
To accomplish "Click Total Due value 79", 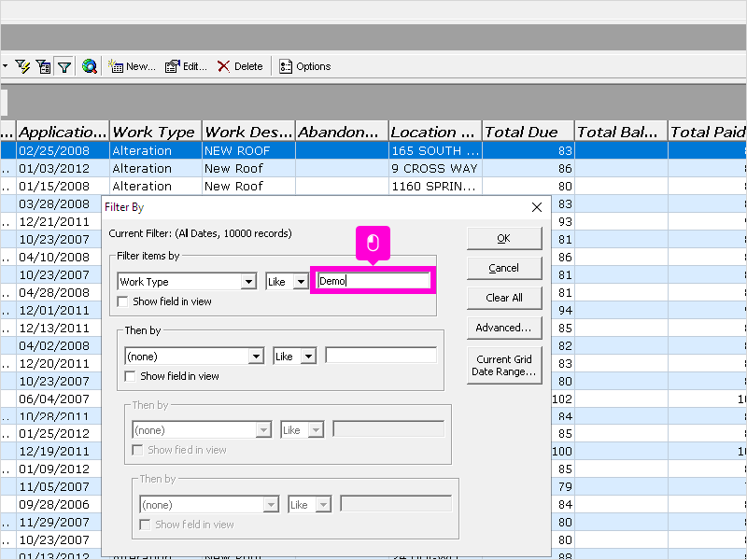I will 563,486.
